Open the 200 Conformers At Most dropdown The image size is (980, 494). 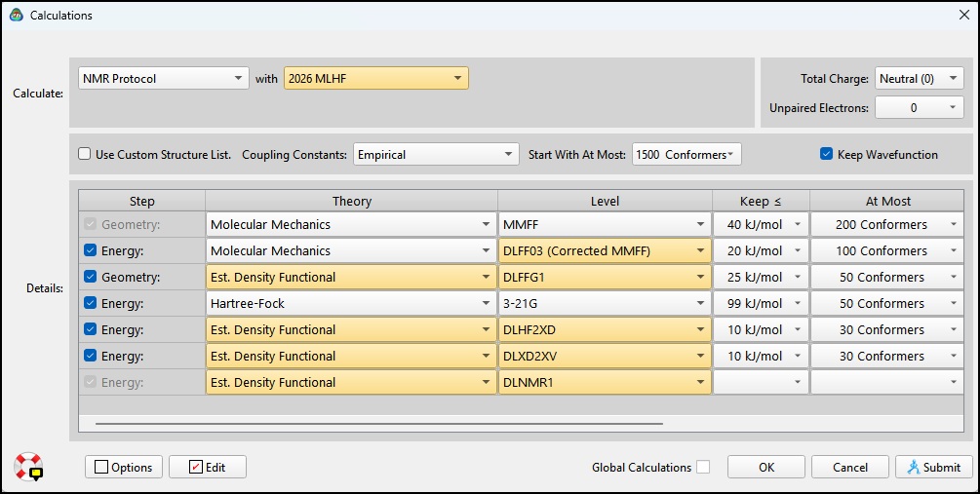click(x=887, y=224)
